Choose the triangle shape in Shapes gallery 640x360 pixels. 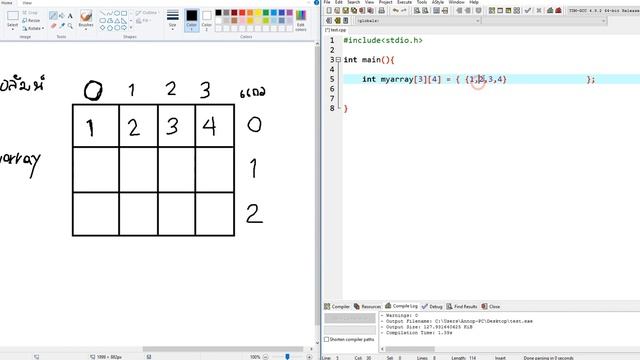click(117, 20)
